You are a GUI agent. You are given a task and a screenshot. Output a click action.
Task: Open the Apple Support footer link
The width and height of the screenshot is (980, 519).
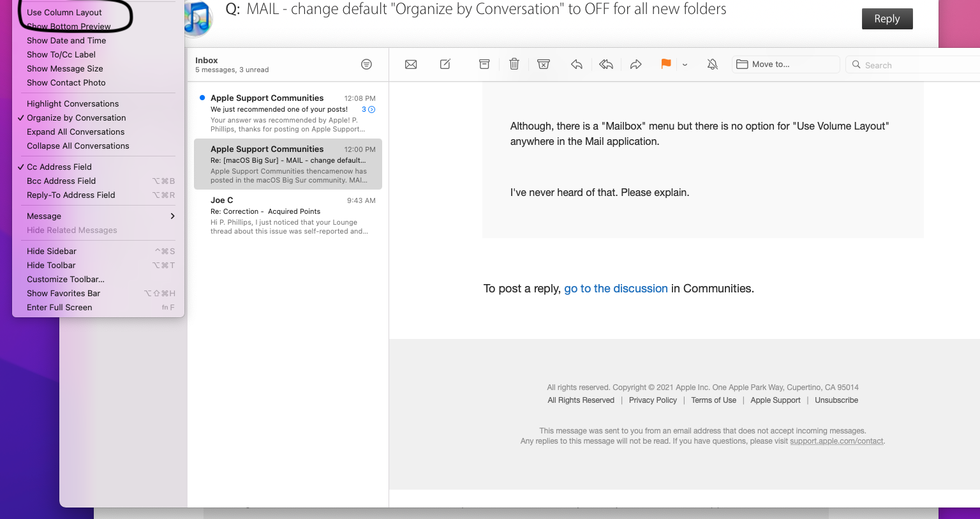[775, 400]
